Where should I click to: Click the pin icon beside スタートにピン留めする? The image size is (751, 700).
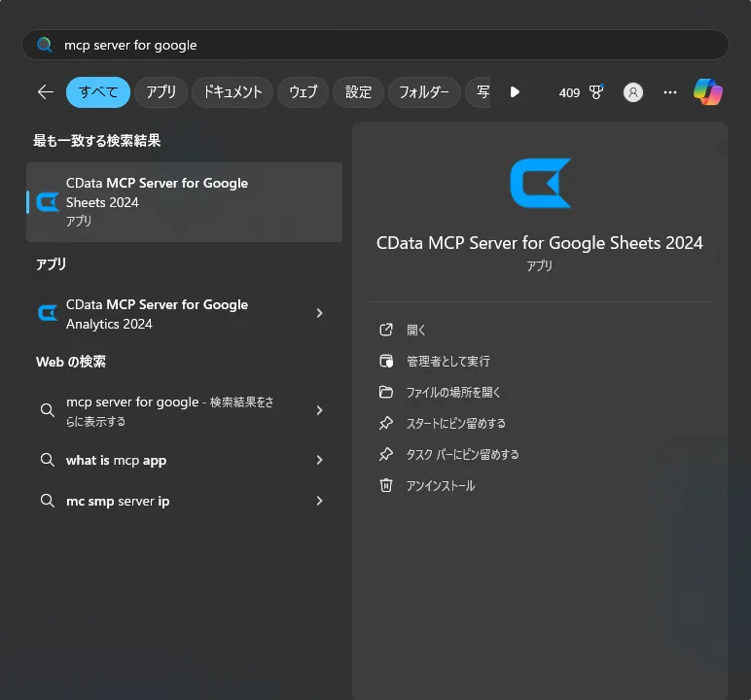point(386,423)
